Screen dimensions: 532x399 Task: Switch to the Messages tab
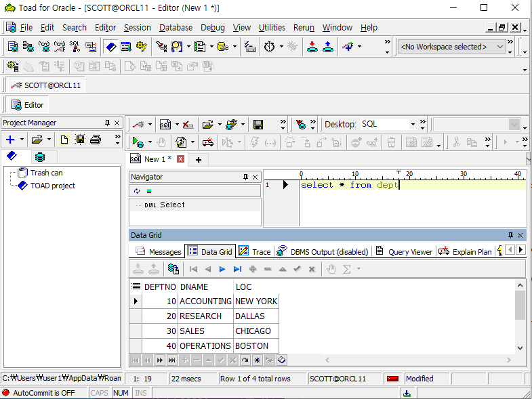point(159,252)
